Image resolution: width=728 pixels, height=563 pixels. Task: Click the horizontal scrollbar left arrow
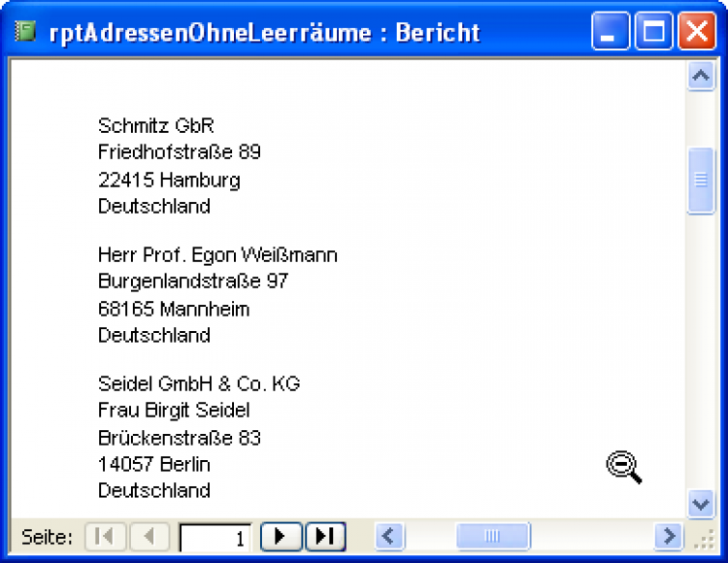click(390, 536)
